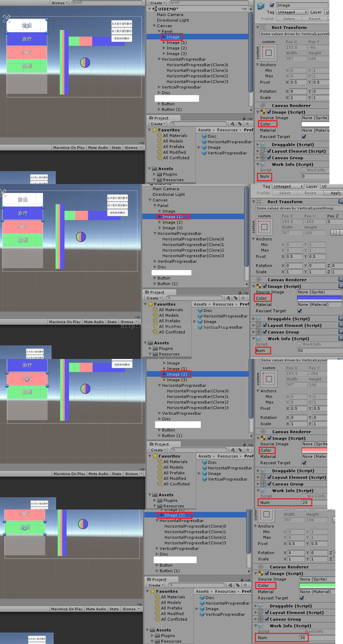
Task: Select All Modified favorite in Num 30 capture
Action: 172,614
